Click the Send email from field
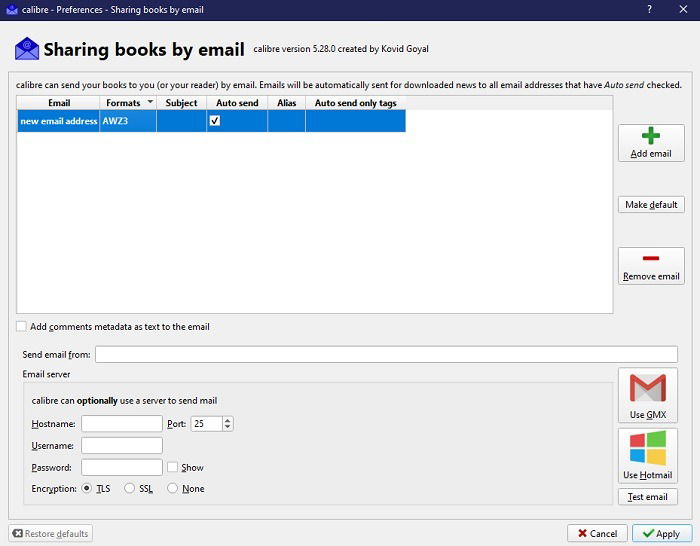Screen dimensions: 700x546 tap(386, 354)
